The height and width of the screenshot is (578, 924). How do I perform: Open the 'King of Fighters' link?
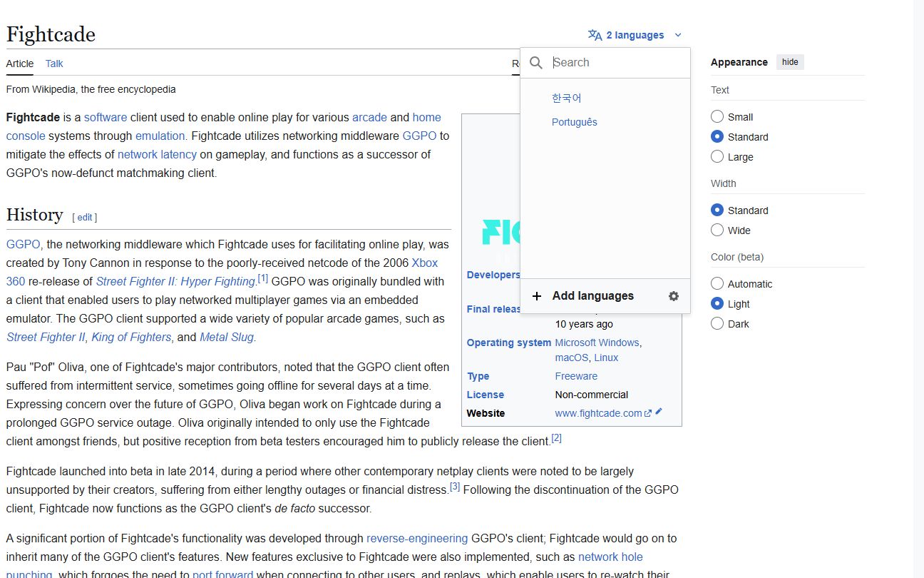[131, 337]
